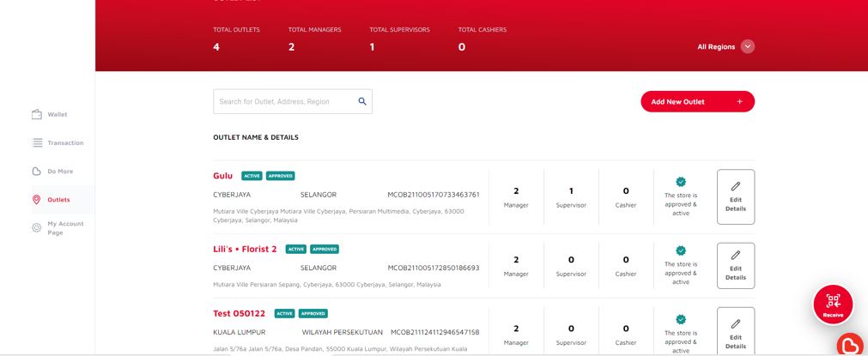Click Lili's Florist 2 Cashier count
Image resolution: width=868 pixels, height=356 pixels.
click(626, 260)
